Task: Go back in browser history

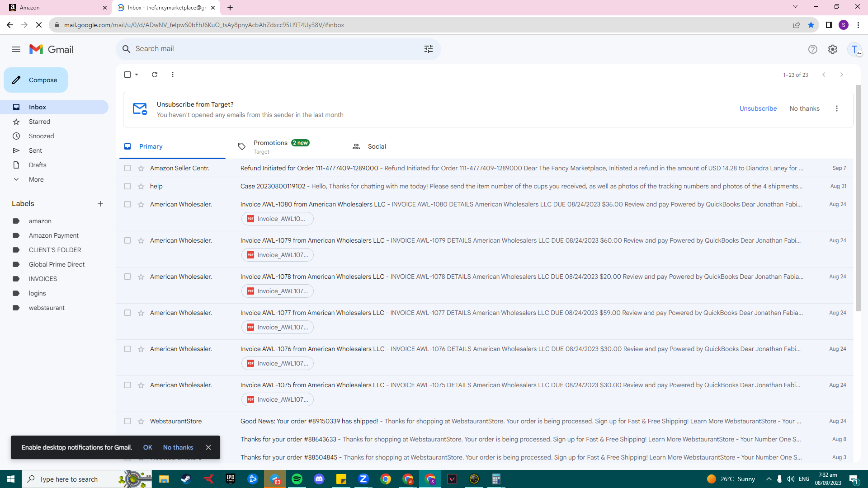Action: [10, 25]
